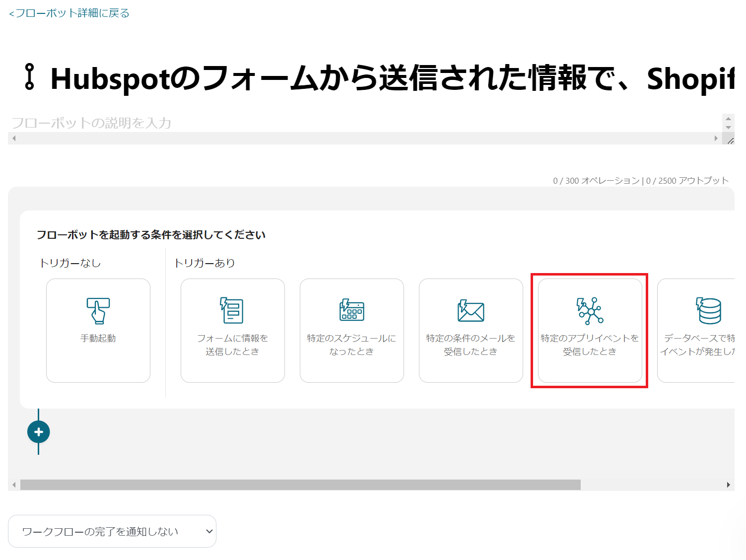Screen dimensions: 746x560
Task: Choose the schedule calendar trigger icon
Action: 351,310
